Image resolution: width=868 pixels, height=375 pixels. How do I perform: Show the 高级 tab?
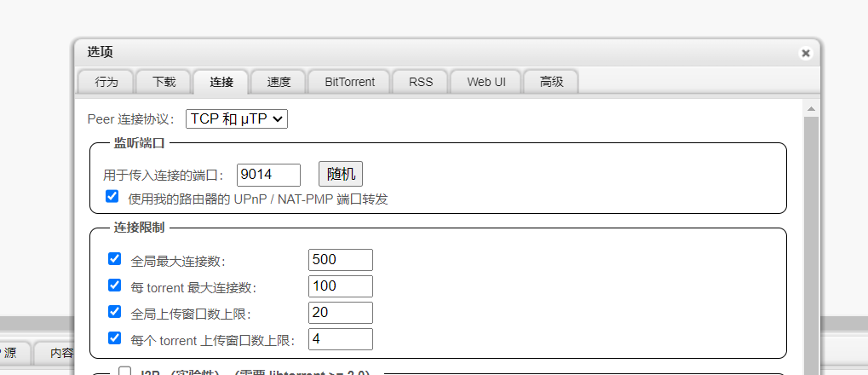tap(551, 82)
